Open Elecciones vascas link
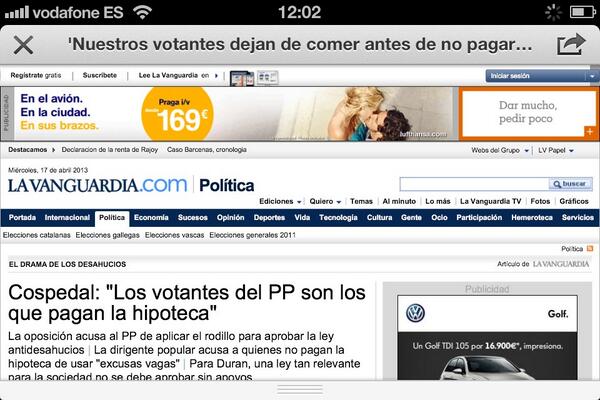The image size is (600, 400). point(174,235)
